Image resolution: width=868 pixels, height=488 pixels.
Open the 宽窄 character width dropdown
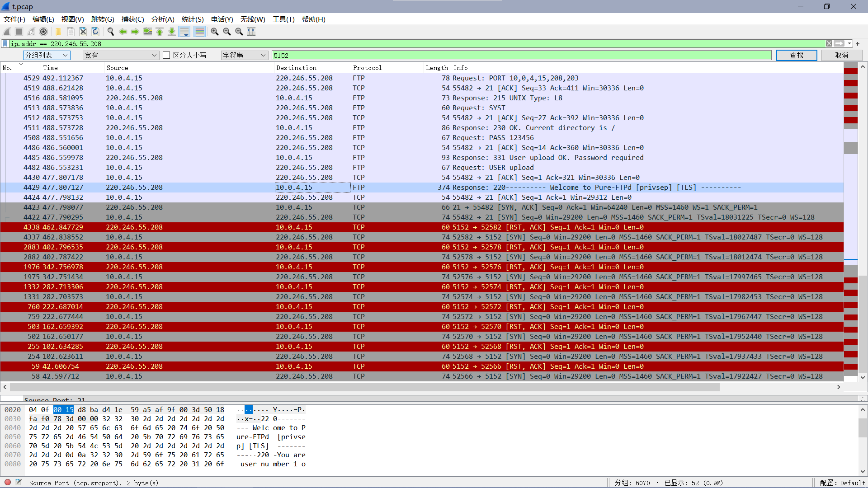coord(121,55)
